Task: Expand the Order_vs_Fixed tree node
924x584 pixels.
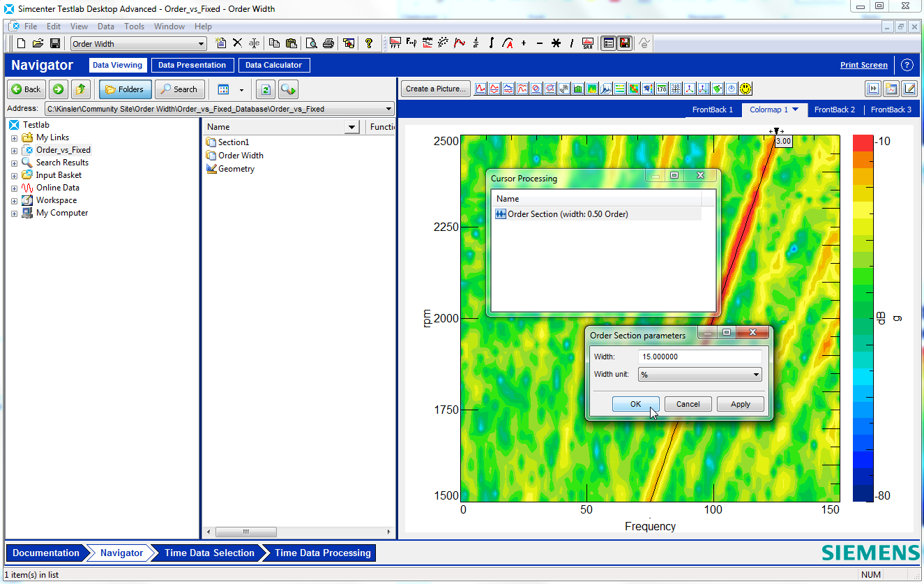Action: point(14,151)
